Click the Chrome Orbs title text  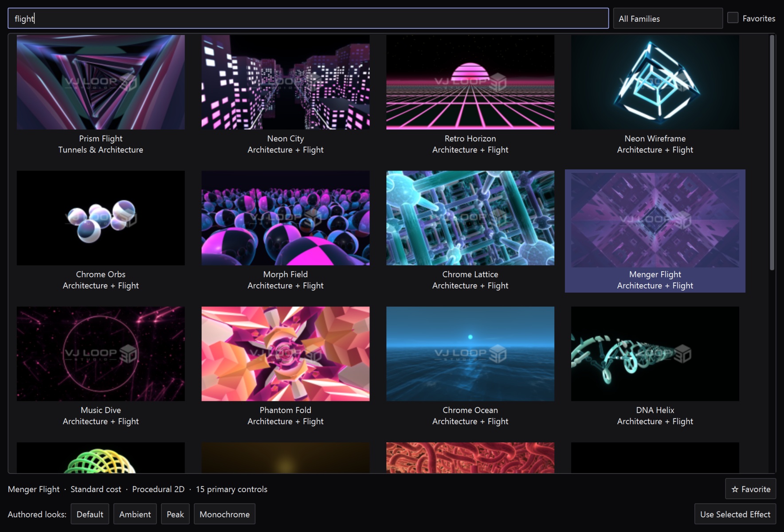tap(101, 274)
